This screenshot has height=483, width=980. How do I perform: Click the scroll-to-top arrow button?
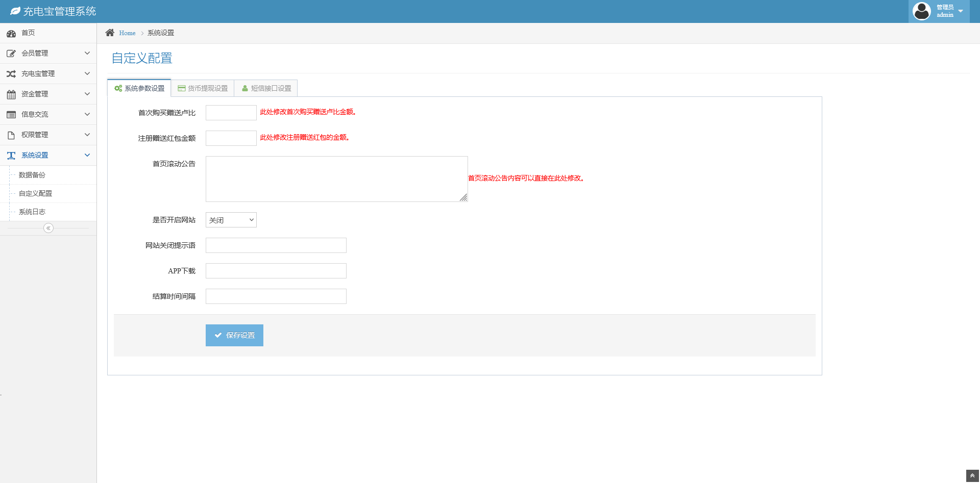tap(972, 476)
